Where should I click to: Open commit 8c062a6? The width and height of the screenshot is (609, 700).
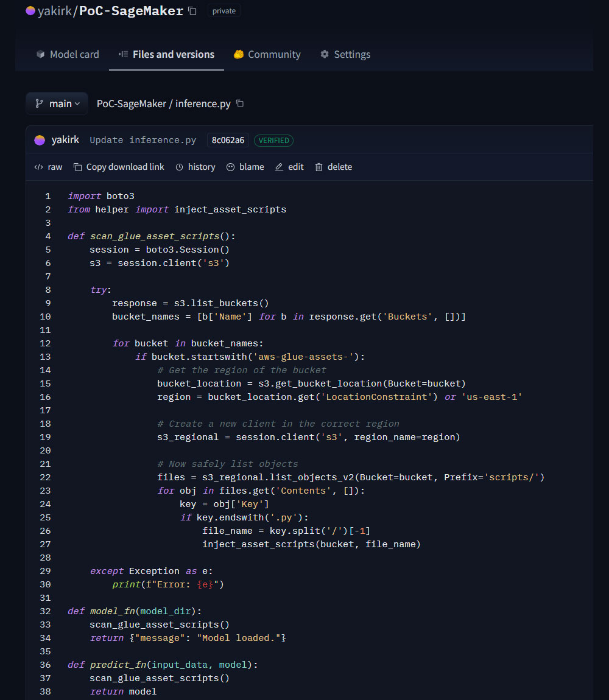pos(228,140)
